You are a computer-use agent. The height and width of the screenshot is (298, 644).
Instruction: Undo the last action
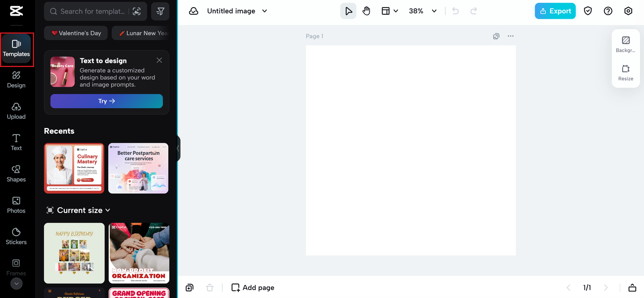click(455, 11)
